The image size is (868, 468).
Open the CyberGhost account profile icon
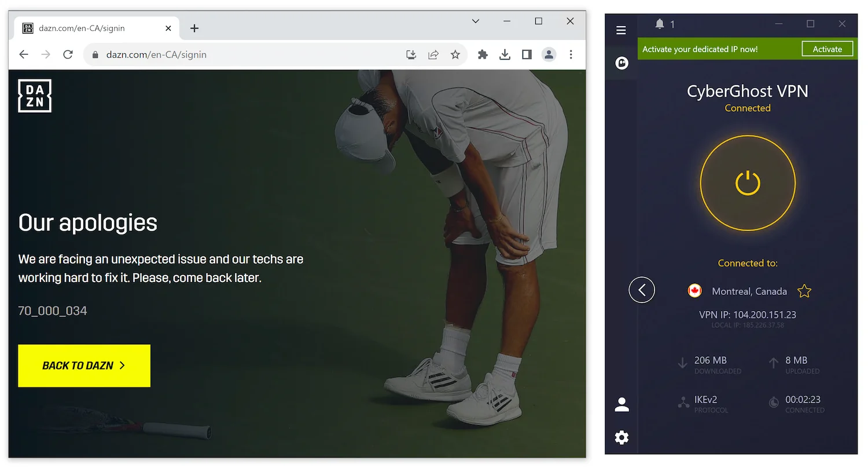click(622, 404)
